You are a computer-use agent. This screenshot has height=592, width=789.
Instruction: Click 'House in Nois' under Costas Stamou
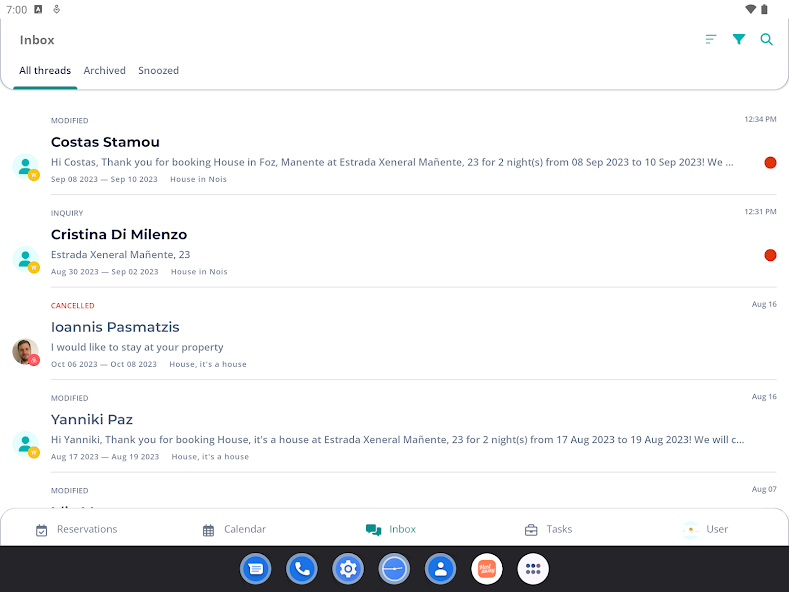[198, 179]
